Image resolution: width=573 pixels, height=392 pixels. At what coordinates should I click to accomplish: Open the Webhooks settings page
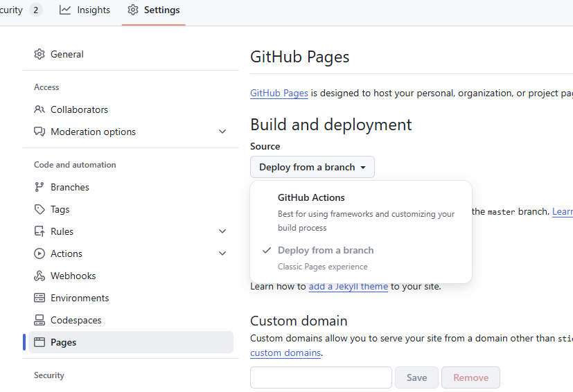point(131,276)
